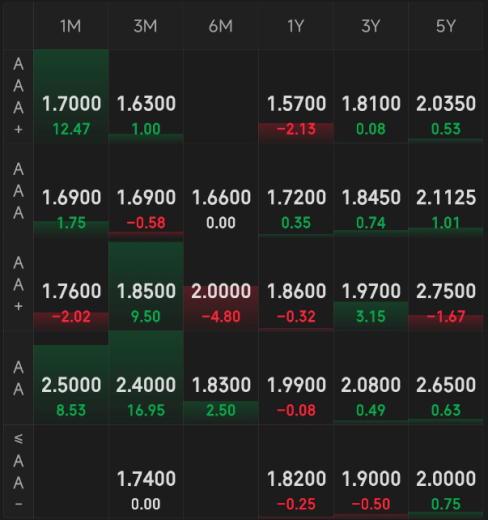
Task: Select the ≤AA- rating row label
Action: [x=18, y=471]
